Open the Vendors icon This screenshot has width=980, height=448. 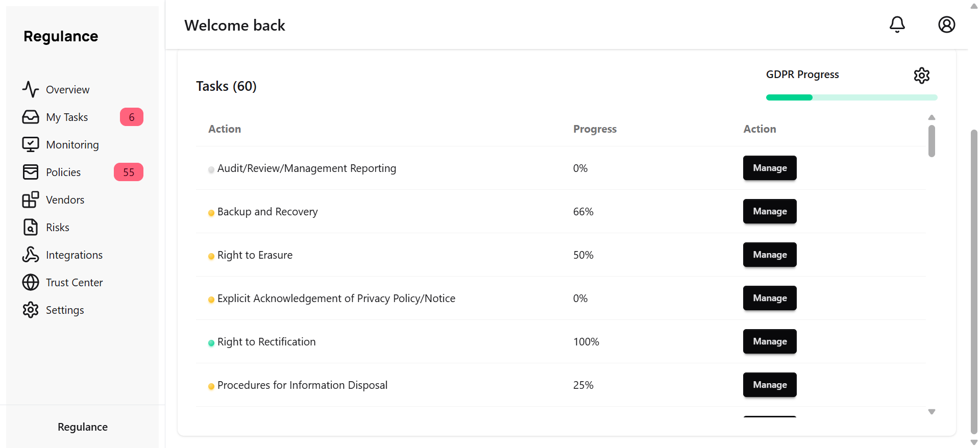click(x=31, y=200)
